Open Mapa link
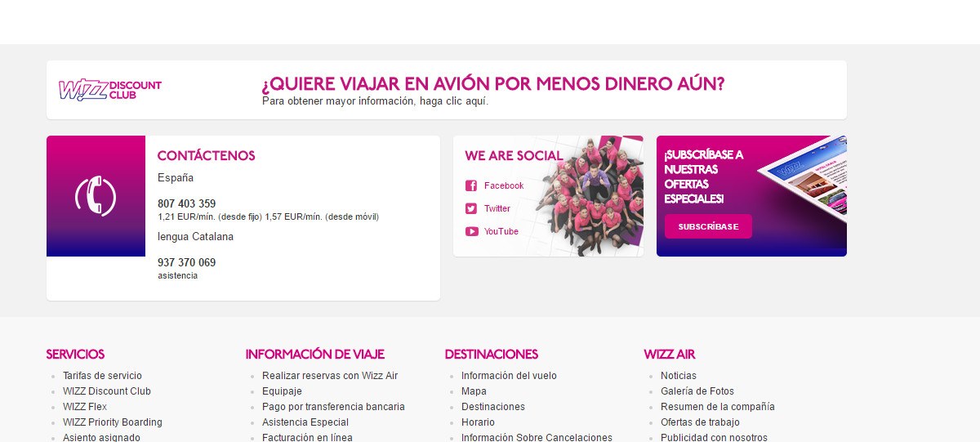Viewport: 980px width, 442px height. (474, 391)
